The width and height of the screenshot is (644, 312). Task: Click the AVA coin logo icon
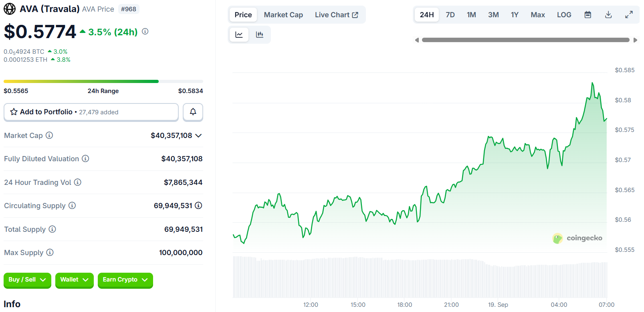10,9
